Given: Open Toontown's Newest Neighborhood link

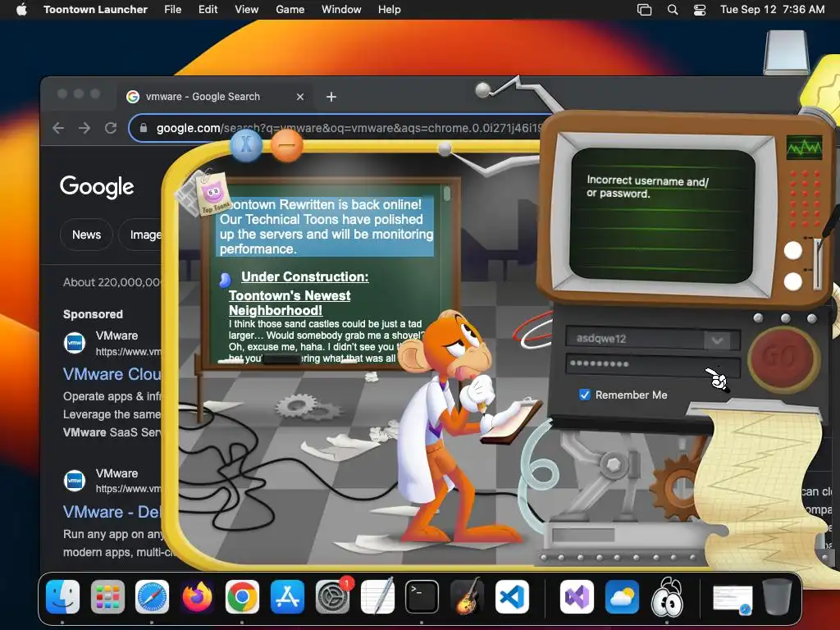Looking at the screenshot, I should [290, 303].
